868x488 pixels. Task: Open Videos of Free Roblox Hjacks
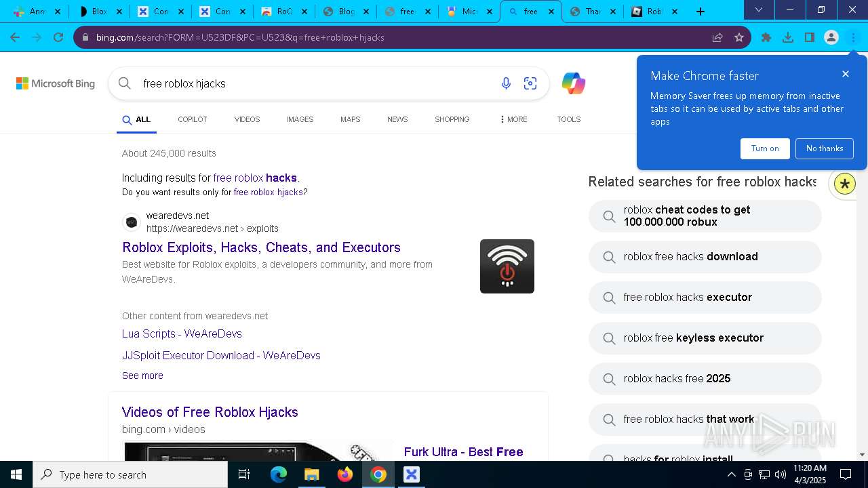point(210,412)
